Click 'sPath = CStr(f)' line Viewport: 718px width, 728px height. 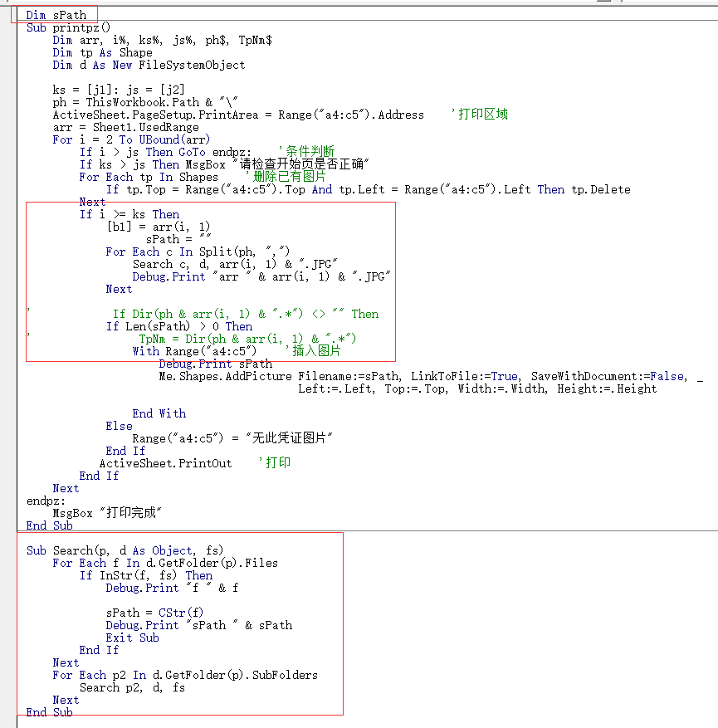point(154,613)
